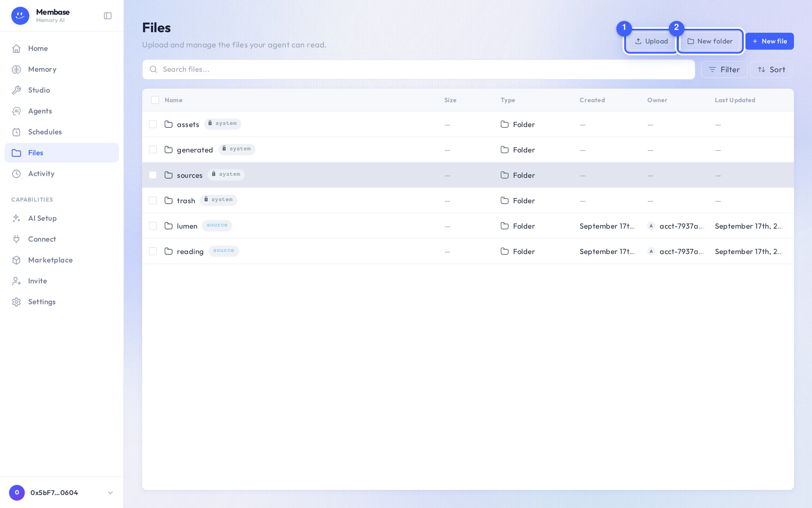Check the lumen folder checkbox

tap(153, 226)
